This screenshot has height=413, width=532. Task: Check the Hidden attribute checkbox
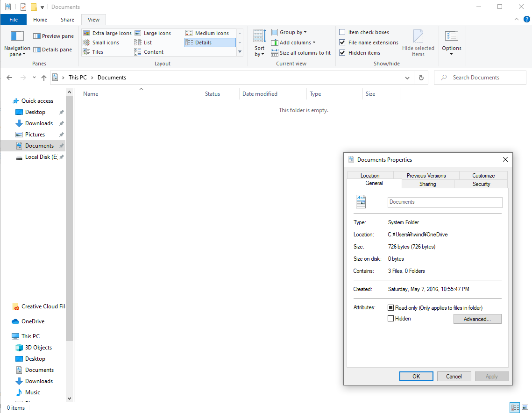391,319
